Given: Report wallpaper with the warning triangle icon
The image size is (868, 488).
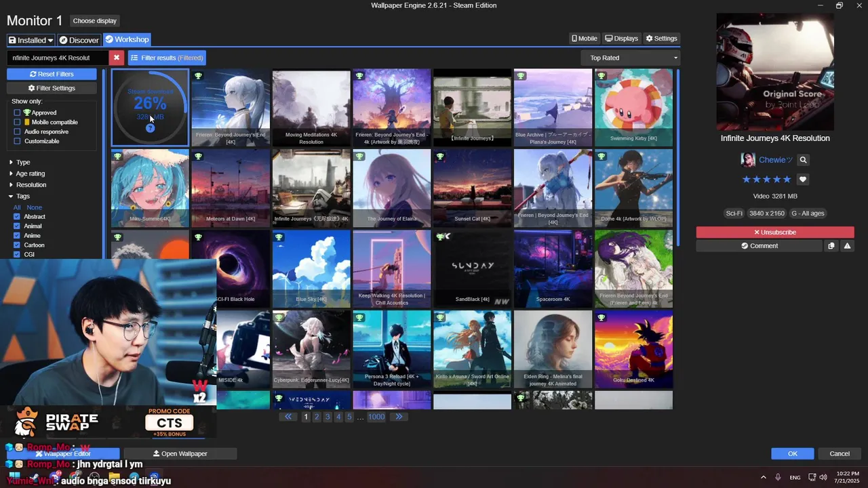Looking at the screenshot, I should [x=847, y=246].
